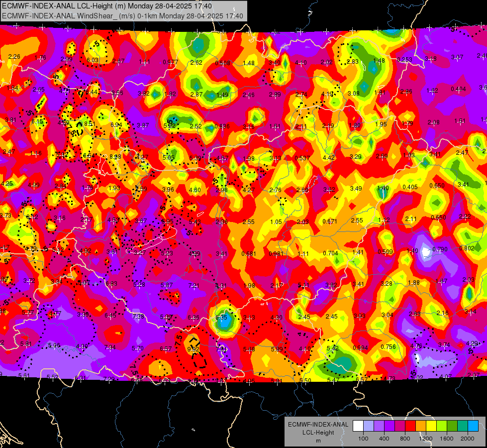Click the wind shear value 0.981
487x448 pixels.
[276, 254]
